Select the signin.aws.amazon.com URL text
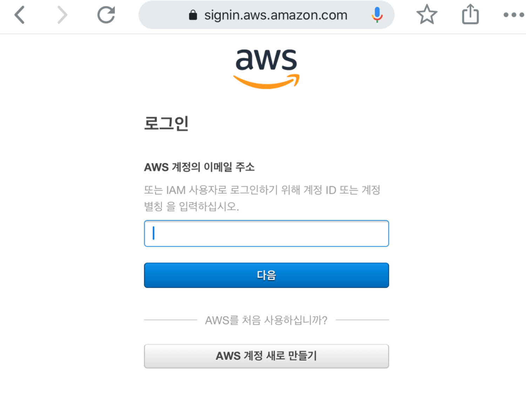526x420 pixels. tap(276, 15)
